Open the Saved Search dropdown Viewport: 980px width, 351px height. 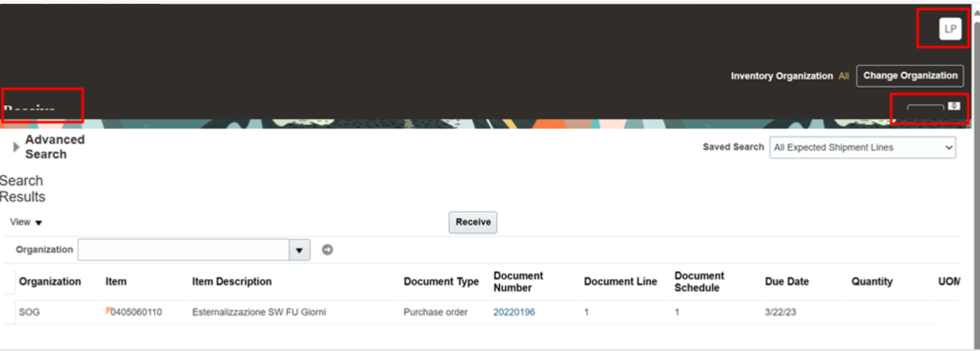point(862,147)
